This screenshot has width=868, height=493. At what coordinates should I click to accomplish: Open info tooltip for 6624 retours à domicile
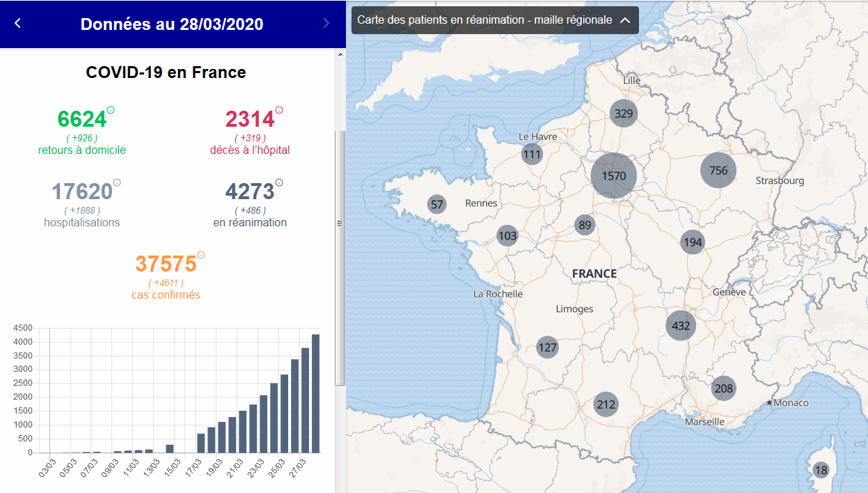(109, 109)
